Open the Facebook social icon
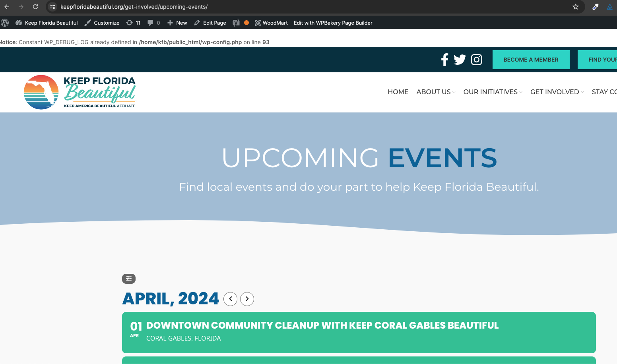This screenshot has height=364, width=617. (444, 60)
